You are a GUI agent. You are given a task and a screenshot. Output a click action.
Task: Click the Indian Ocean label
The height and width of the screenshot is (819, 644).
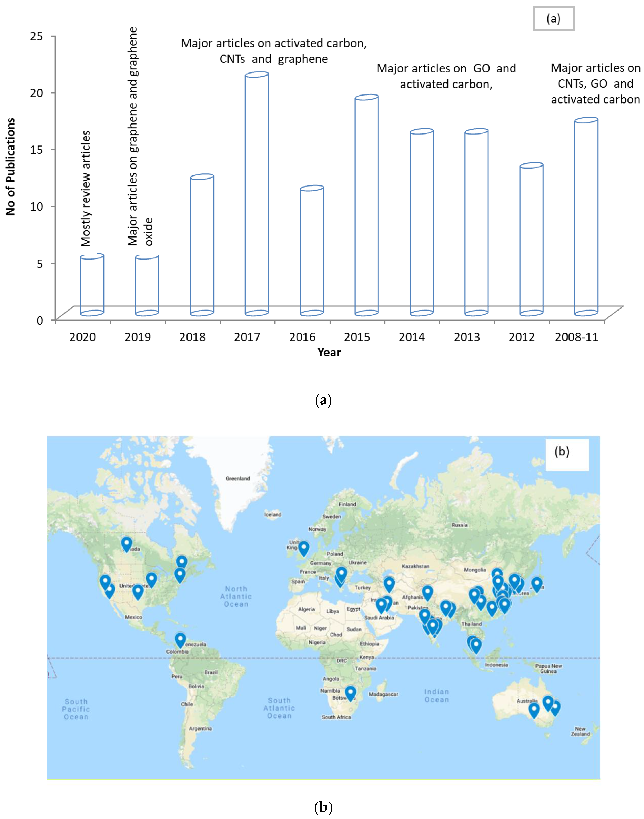437,696
